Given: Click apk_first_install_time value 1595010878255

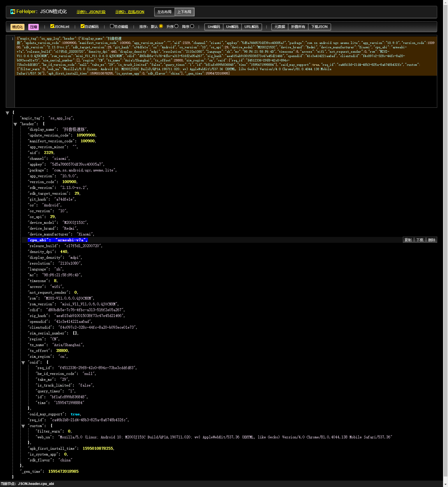Looking at the screenshot, I should [98, 449].
